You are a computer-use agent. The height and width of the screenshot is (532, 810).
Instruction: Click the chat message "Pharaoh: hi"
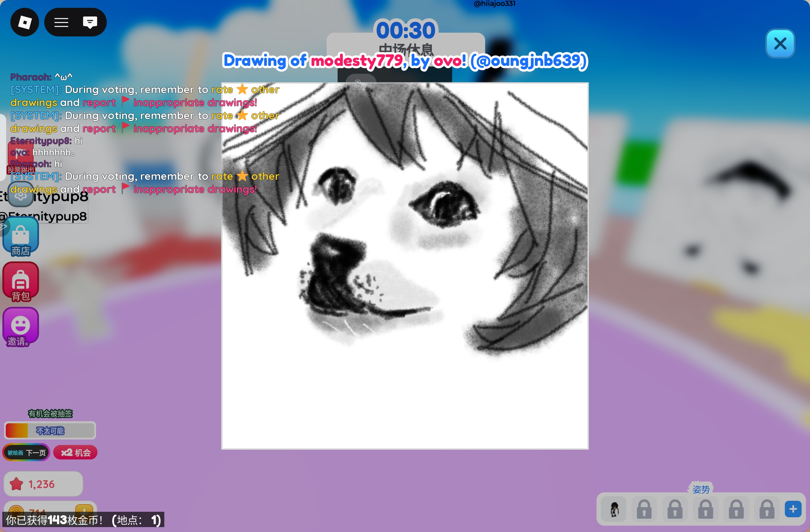[36, 164]
